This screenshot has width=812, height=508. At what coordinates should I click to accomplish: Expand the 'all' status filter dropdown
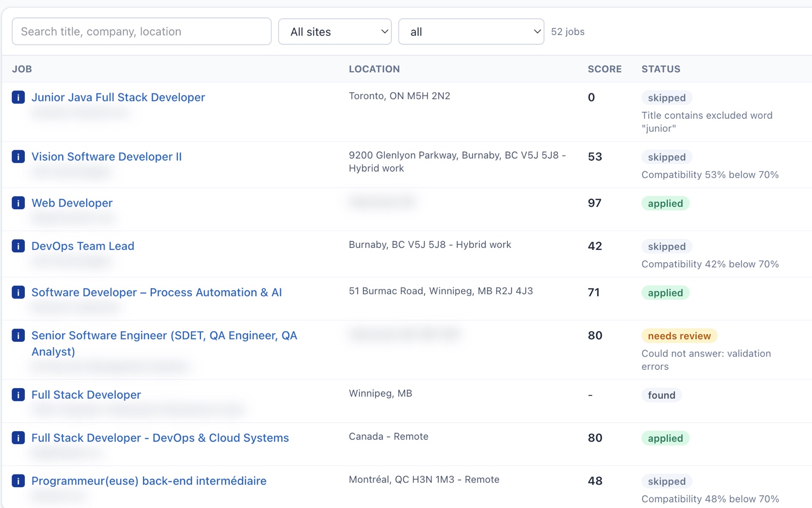coord(471,31)
